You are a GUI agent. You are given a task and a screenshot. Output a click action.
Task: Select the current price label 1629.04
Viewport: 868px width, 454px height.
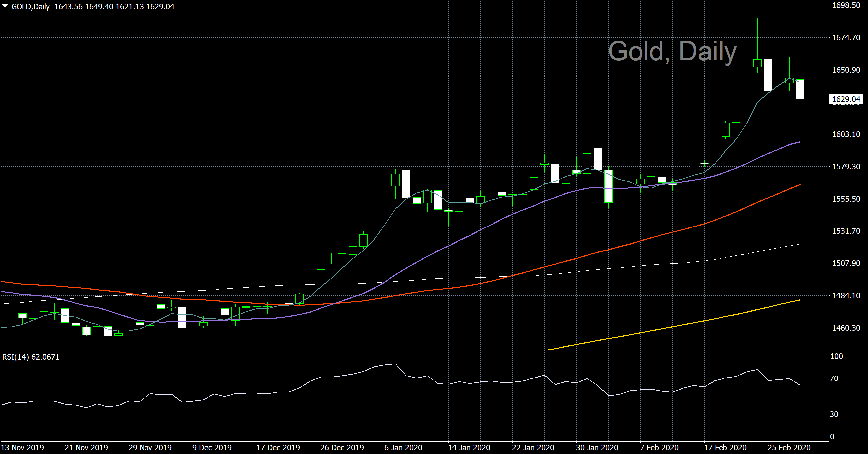[x=846, y=99]
